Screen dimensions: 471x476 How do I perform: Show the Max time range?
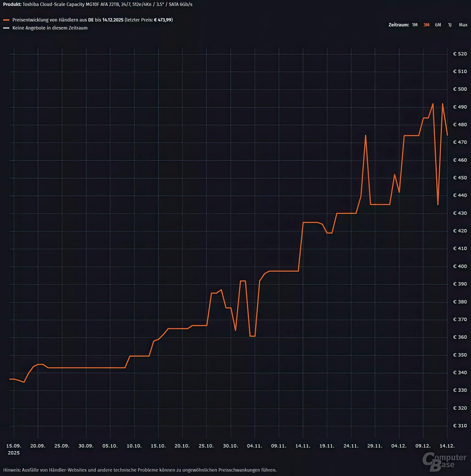click(463, 25)
